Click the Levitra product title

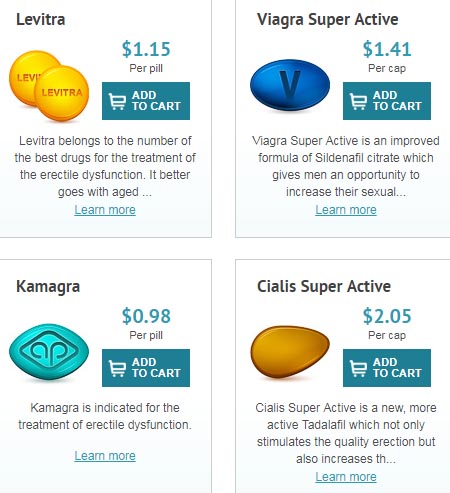pyautogui.click(x=41, y=19)
